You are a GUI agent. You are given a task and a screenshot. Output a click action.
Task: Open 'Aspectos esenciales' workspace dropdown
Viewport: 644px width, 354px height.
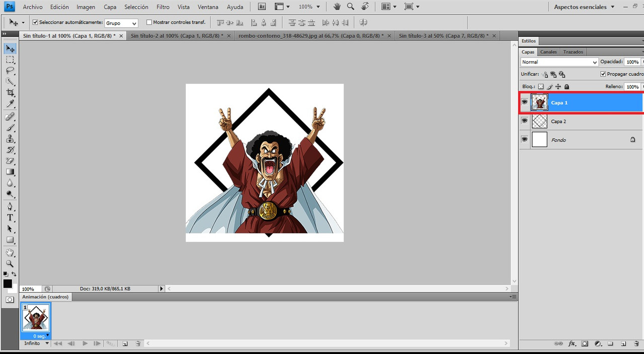click(584, 7)
